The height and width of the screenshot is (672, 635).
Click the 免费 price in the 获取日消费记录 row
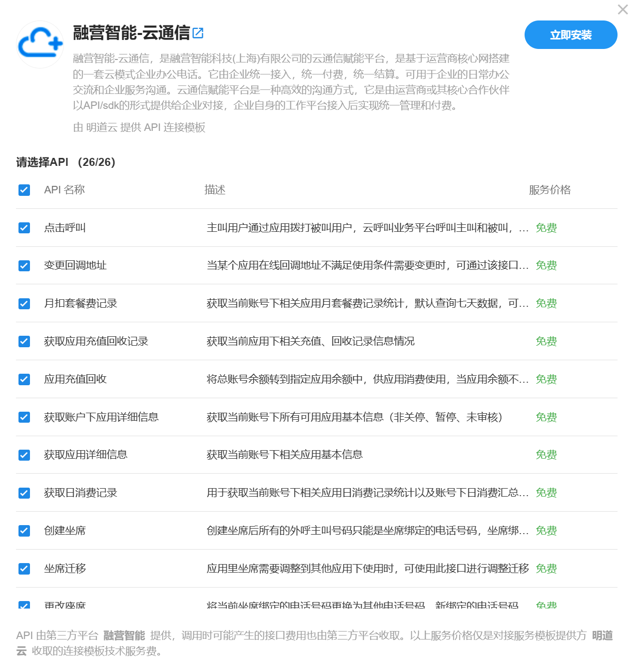(546, 493)
